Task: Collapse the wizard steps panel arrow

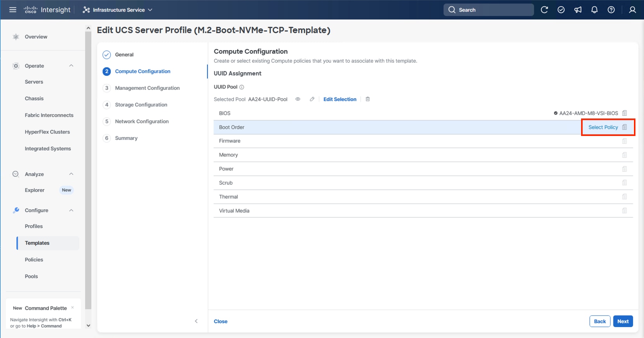Action: [x=196, y=321]
